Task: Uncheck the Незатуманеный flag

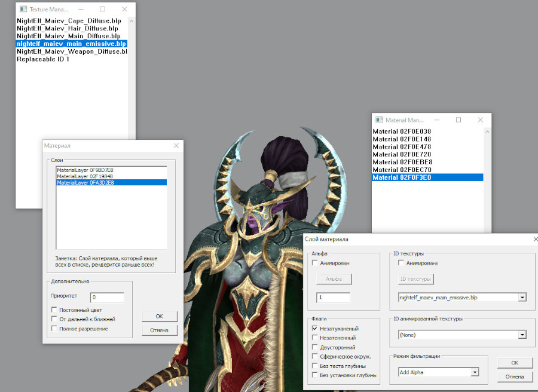Action: [x=314, y=328]
